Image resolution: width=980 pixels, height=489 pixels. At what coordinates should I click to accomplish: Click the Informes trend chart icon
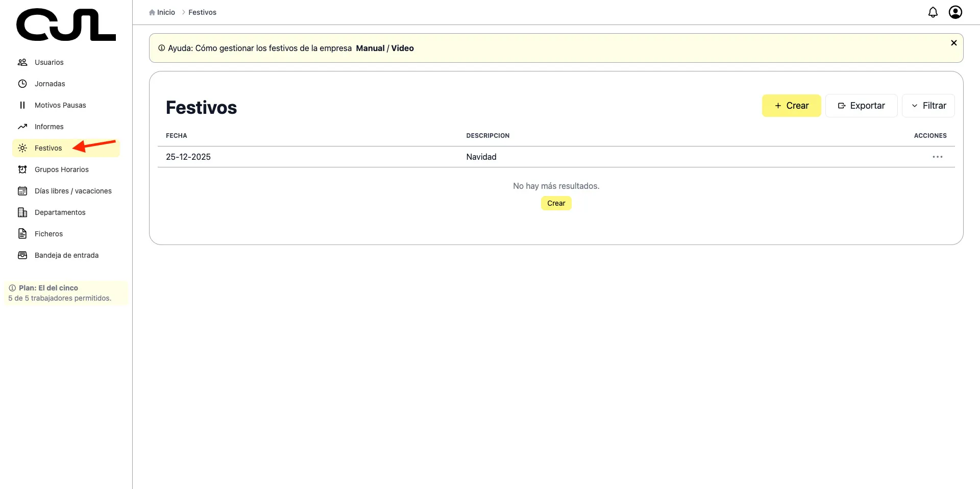pyautogui.click(x=22, y=127)
